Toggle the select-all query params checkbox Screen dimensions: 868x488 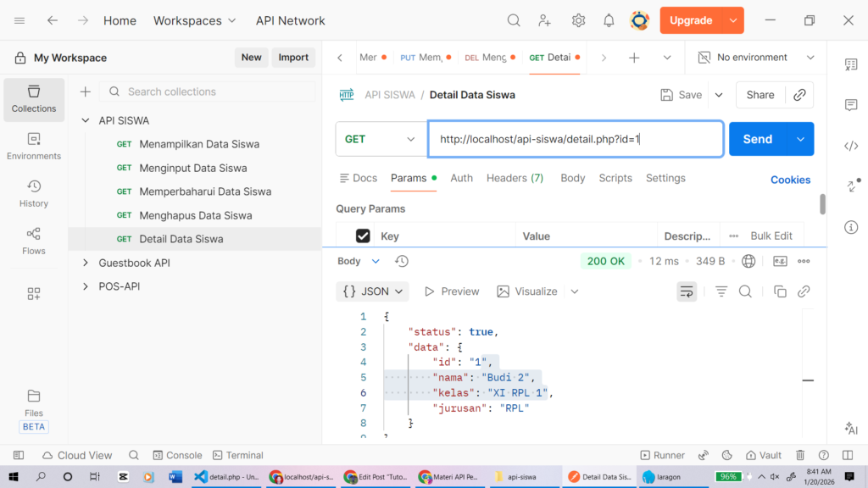363,236
